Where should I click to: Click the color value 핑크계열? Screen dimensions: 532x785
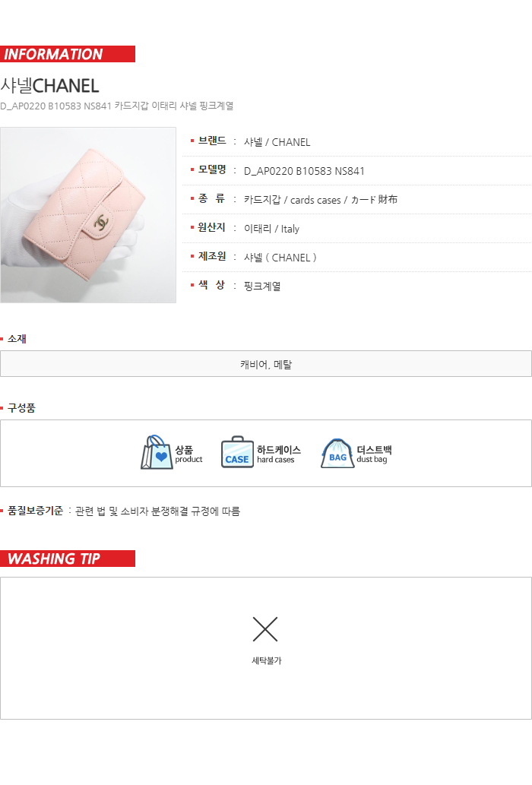262,286
